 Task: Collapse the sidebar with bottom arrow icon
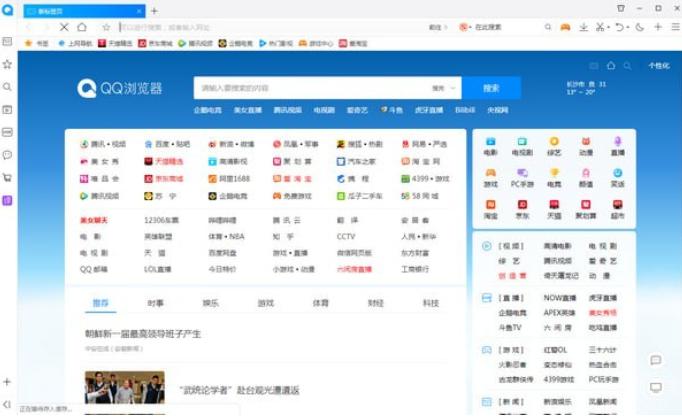[x=7, y=404]
